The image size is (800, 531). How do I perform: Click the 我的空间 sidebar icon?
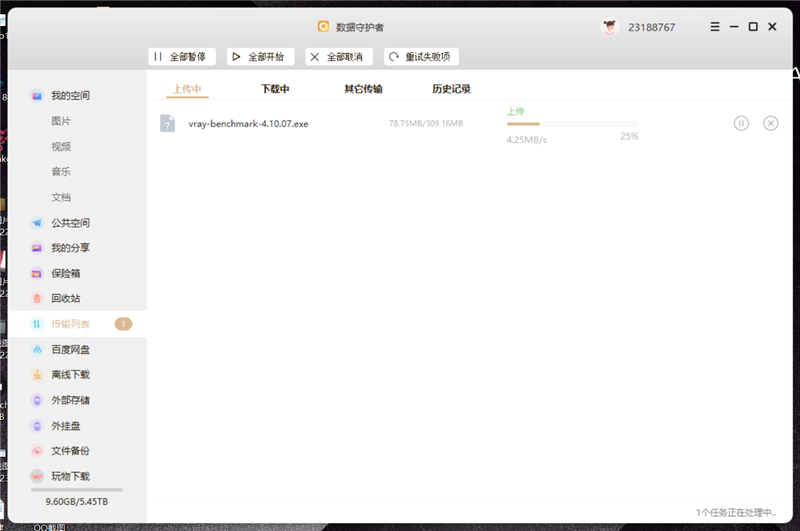pos(37,95)
